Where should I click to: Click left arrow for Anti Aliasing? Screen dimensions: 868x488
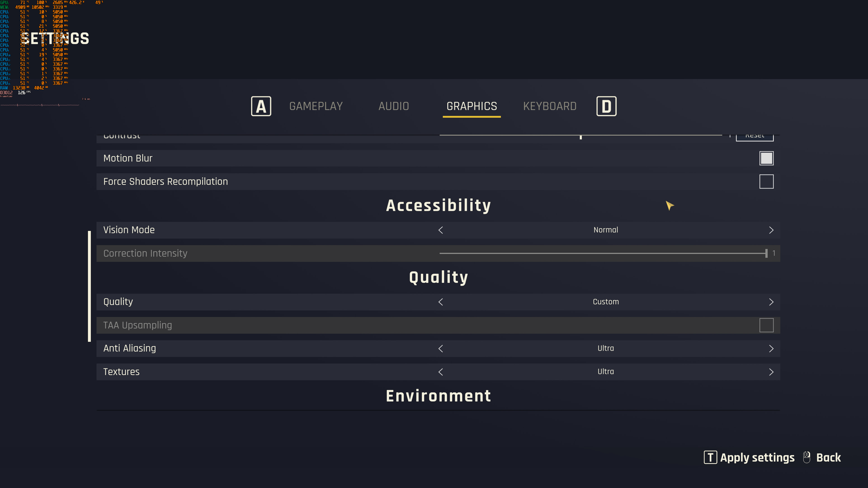point(440,349)
